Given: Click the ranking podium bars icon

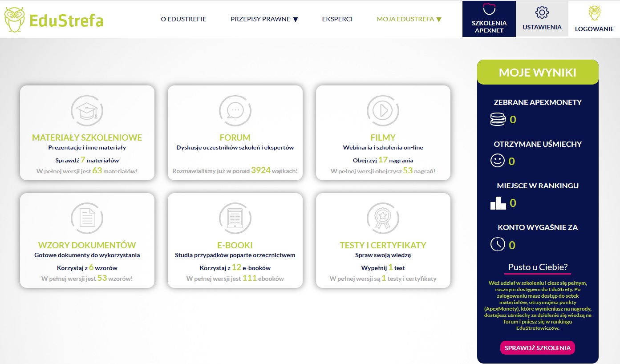Looking at the screenshot, I should (x=498, y=203).
